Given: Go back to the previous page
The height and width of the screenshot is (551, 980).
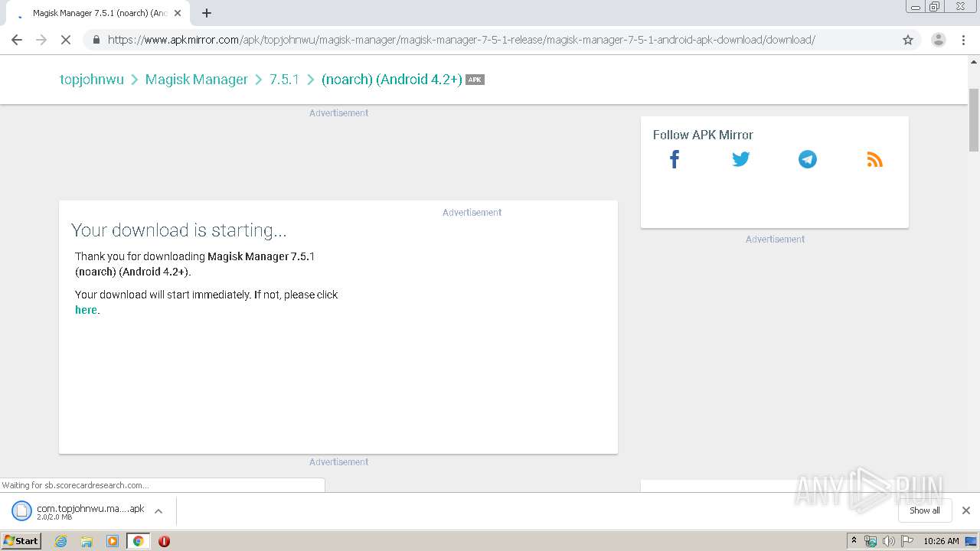Looking at the screenshot, I should 17,40.
